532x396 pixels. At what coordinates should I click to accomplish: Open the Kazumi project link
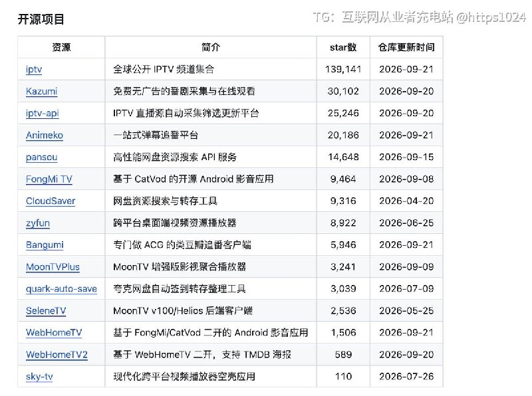tap(41, 91)
